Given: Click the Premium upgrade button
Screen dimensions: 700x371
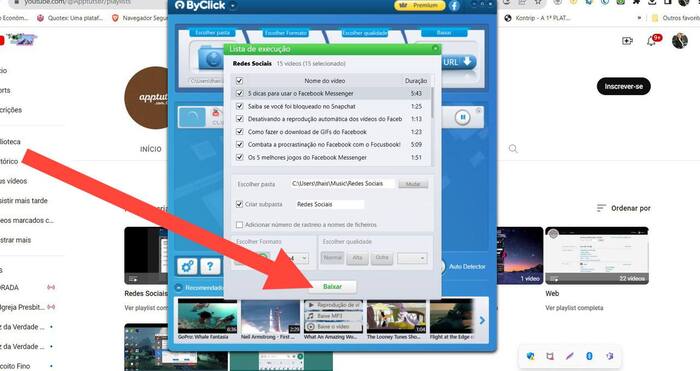Looking at the screenshot, I should click(x=420, y=5).
